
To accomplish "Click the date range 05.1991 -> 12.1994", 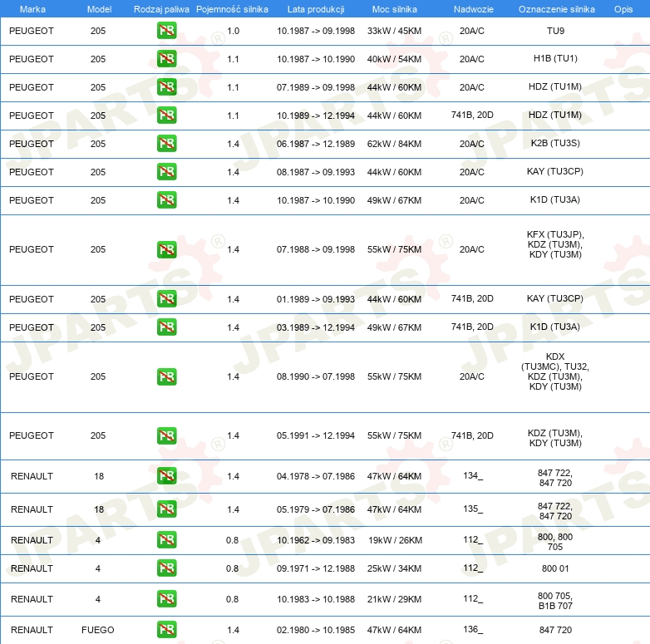I will pos(316,435).
